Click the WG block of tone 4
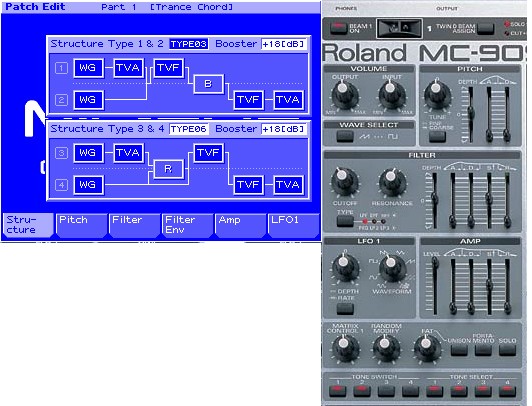Image resolution: width=532 pixels, height=406 pixels. [x=88, y=185]
